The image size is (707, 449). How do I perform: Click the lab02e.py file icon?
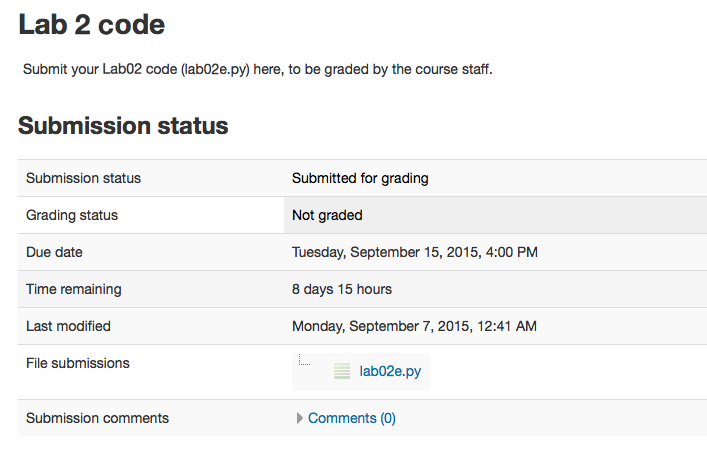[342, 371]
